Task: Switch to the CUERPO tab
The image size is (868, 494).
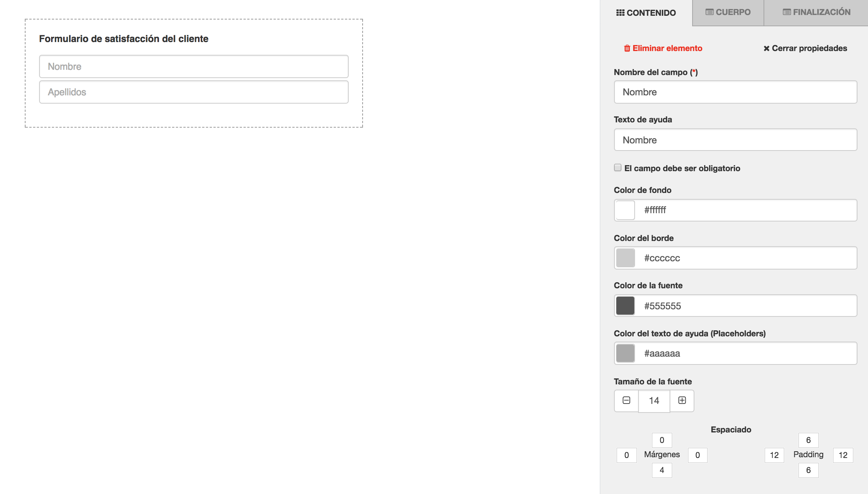Action: [x=728, y=12]
